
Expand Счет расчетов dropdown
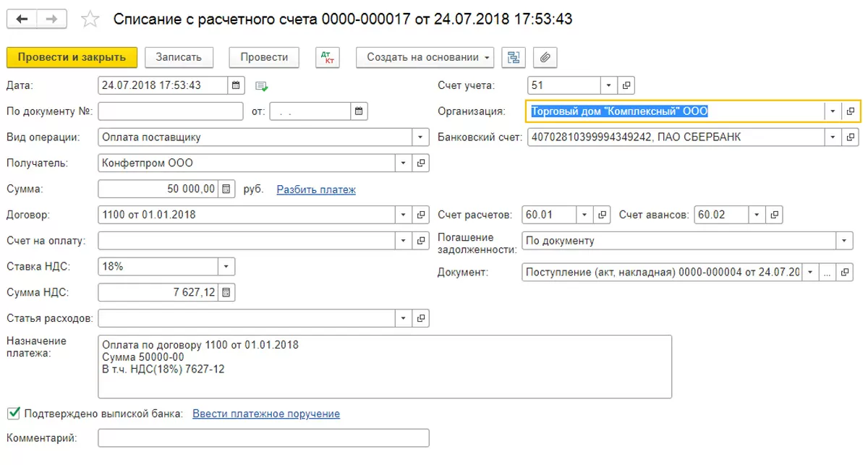[585, 215]
